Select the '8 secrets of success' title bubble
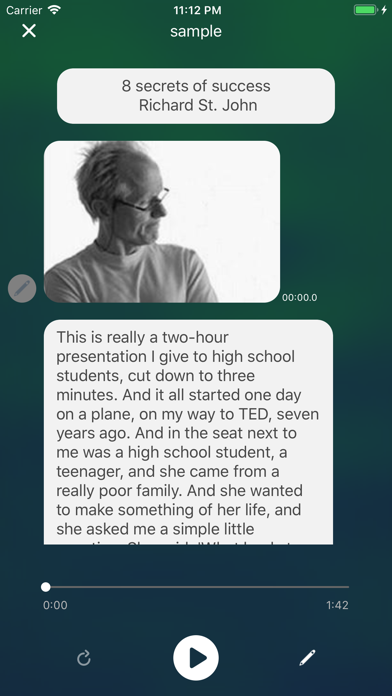Viewport: 392px width, 696px height. [196, 96]
